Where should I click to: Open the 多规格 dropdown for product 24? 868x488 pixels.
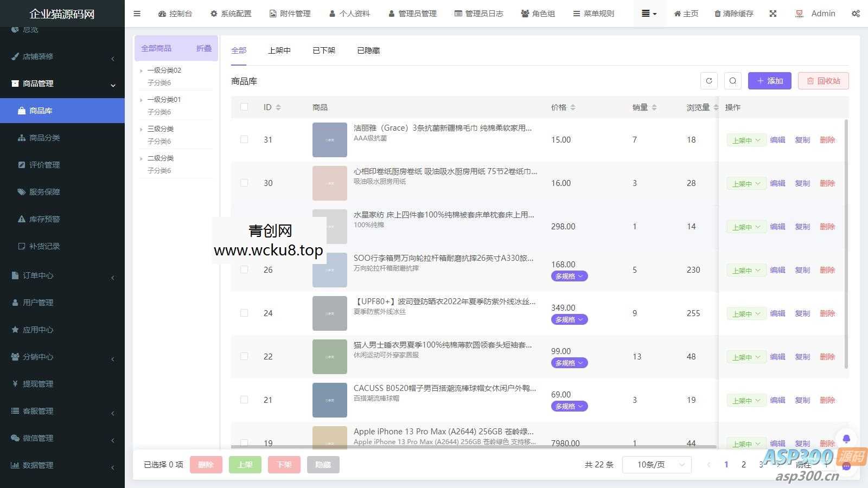(x=569, y=319)
